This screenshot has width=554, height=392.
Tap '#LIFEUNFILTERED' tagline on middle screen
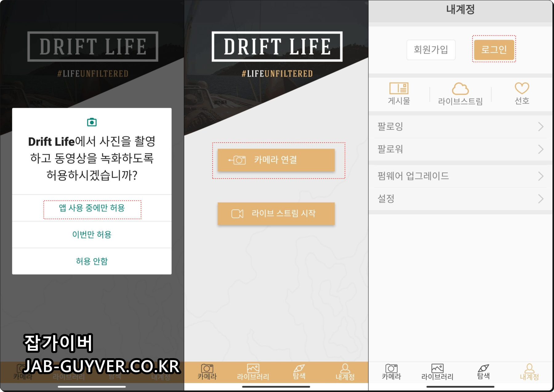(x=277, y=73)
